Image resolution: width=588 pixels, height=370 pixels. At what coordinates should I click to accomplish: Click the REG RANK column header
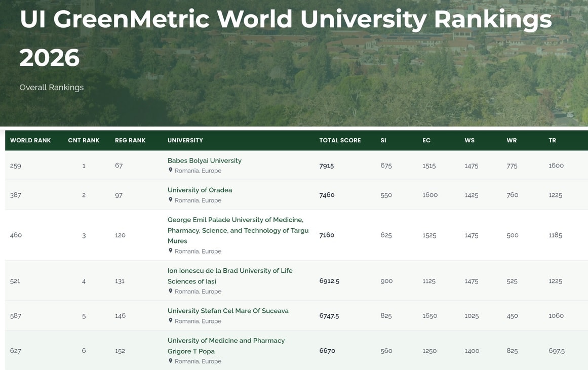[130, 140]
